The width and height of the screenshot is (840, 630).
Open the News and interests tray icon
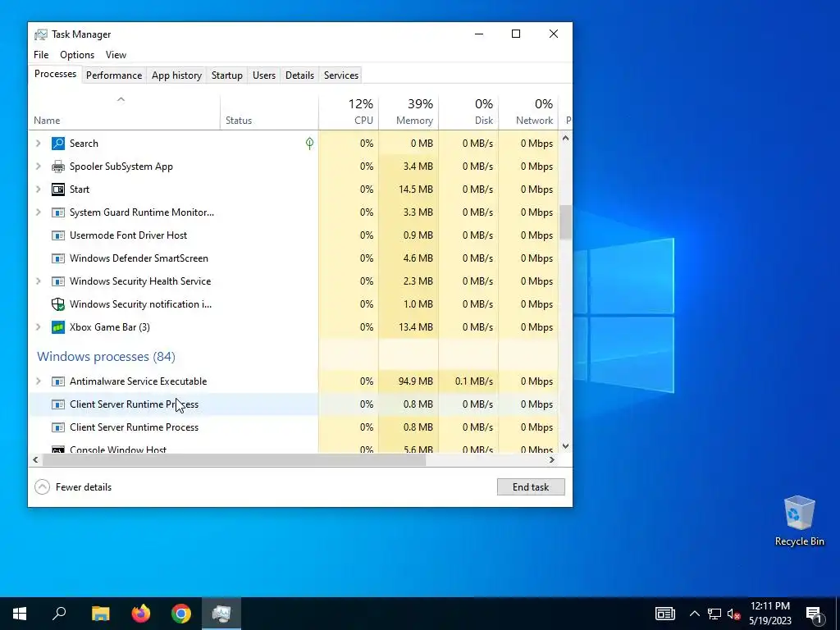pos(664,614)
